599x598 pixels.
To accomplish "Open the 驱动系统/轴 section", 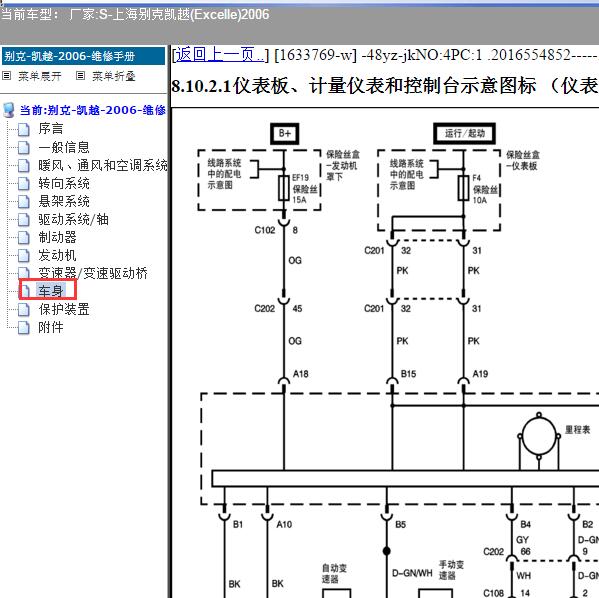I will (x=73, y=219).
